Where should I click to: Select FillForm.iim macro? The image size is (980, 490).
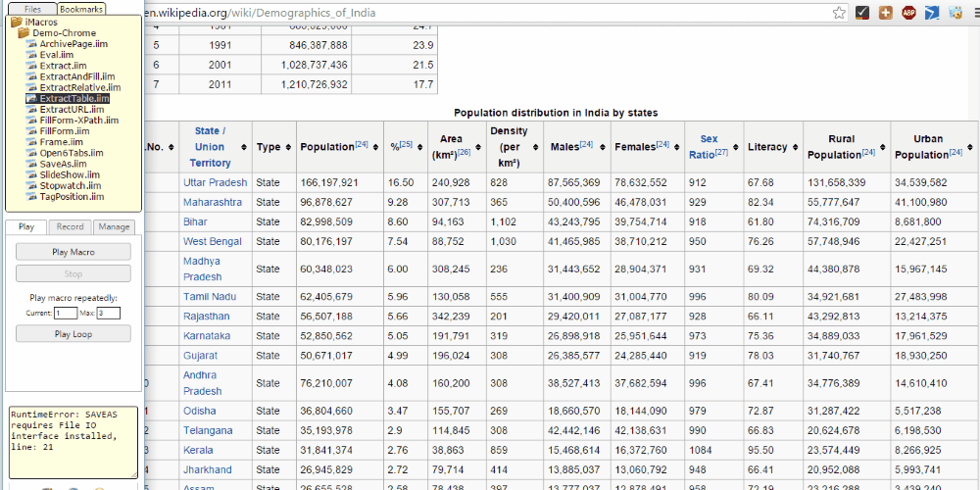click(x=65, y=131)
